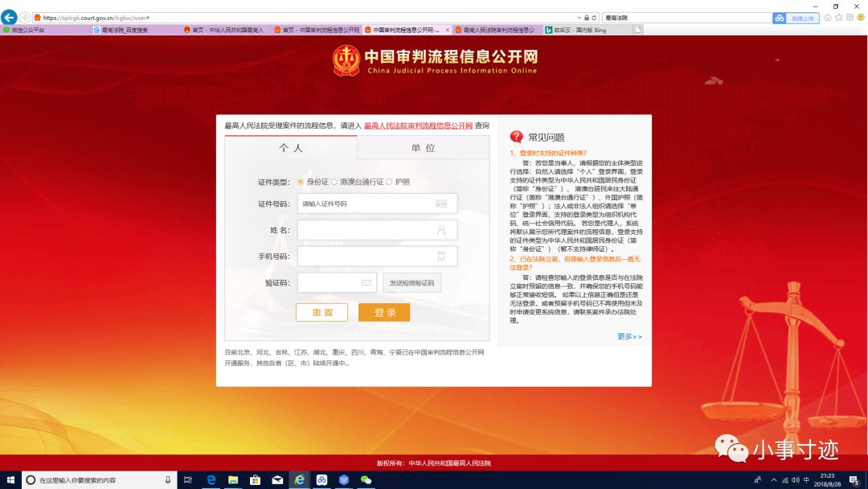
Task: Click the browser back arrow button
Action: 9,18
